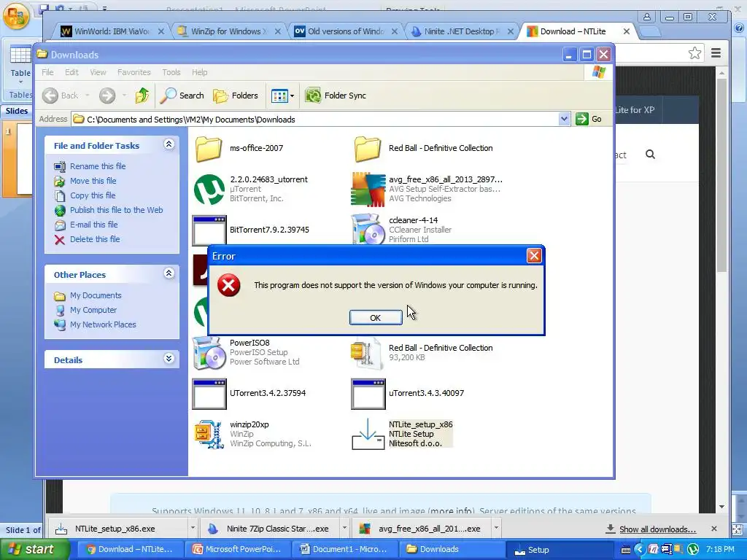
Task: Toggle the Folders pane button
Action: point(236,96)
